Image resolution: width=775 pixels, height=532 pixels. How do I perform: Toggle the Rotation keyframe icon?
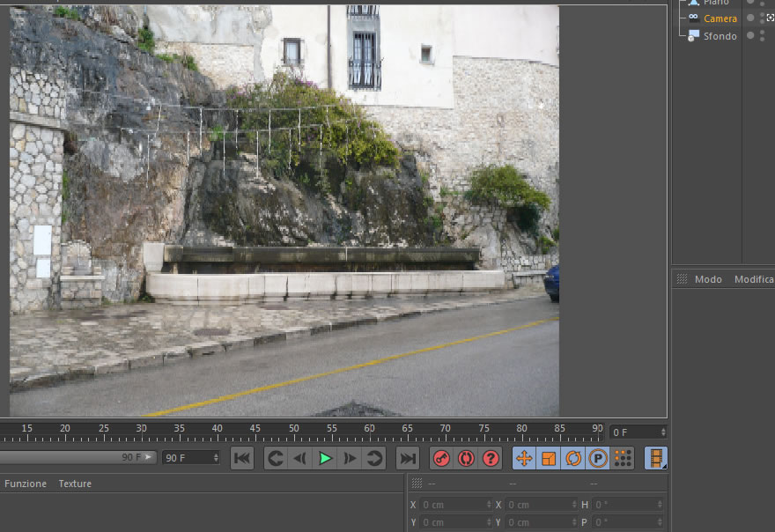tap(573, 458)
